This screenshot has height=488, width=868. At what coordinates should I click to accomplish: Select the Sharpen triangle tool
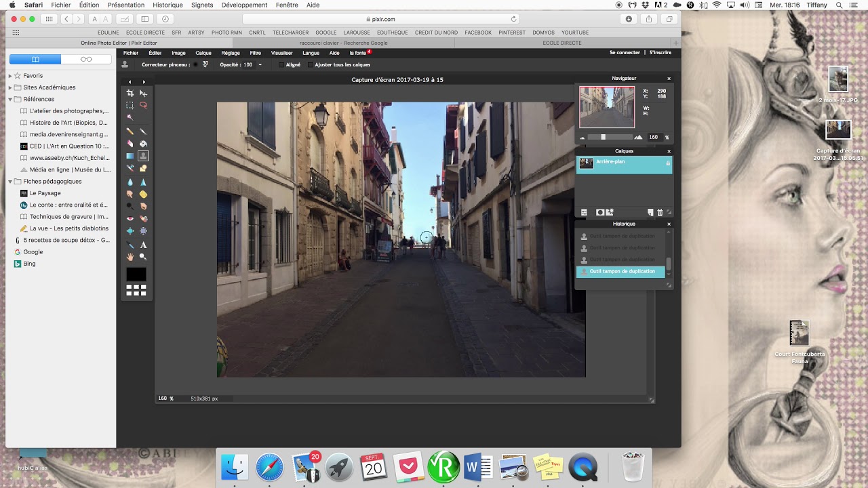point(143,182)
